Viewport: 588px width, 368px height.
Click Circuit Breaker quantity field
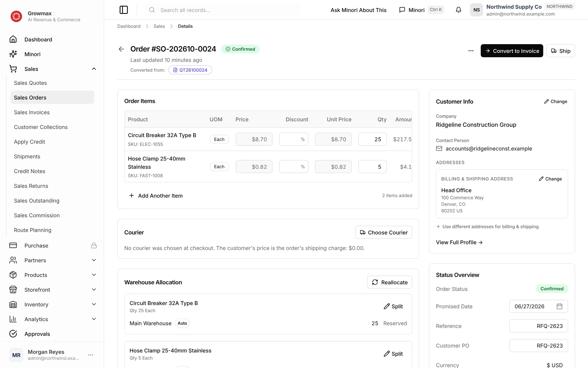[x=372, y=139]
